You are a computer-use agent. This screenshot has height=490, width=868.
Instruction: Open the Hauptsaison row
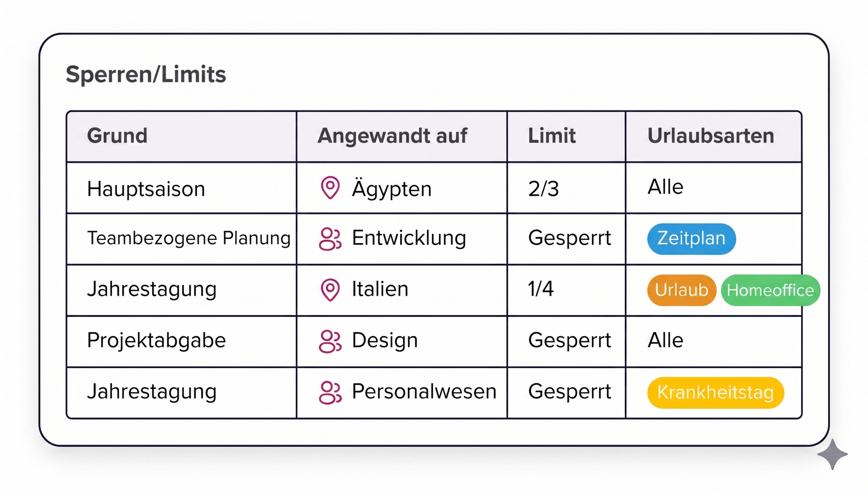146,189
